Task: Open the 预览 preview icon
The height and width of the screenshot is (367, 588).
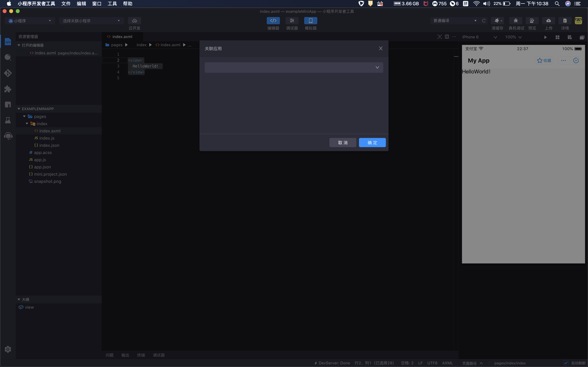Action: click(x=532, y=21)
